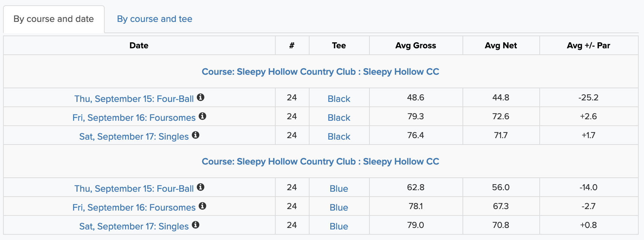This screenshot has height=240, width=644.
Task: Click info icon beside Blue tee Friday Foursomes
Action: 203,206
